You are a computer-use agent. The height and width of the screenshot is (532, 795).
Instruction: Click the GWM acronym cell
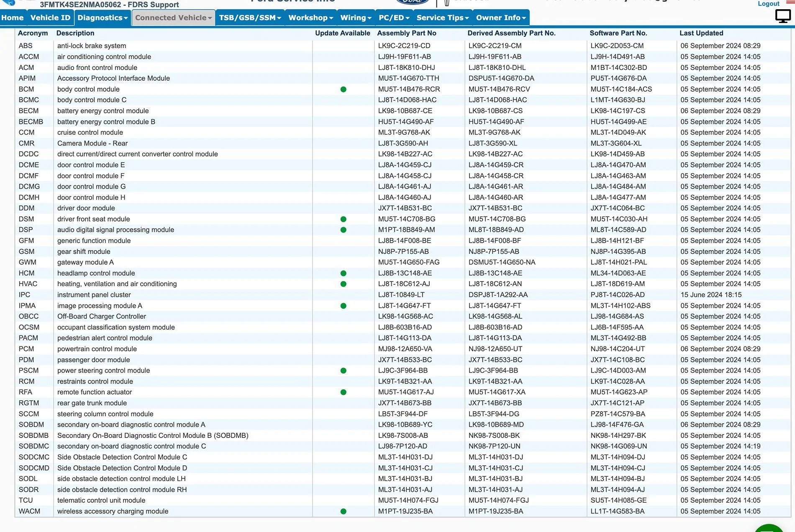click(x=28, y=262)
